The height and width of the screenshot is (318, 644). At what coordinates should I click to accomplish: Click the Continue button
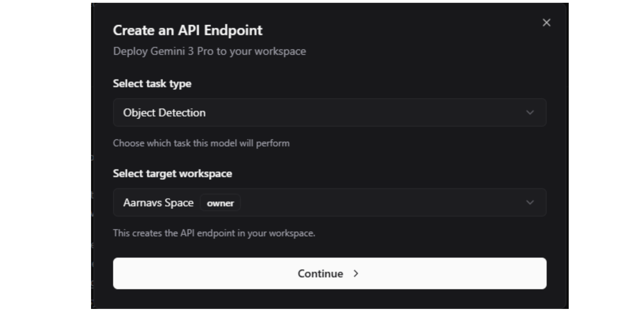pyautogui.click(x=329, y=273)
